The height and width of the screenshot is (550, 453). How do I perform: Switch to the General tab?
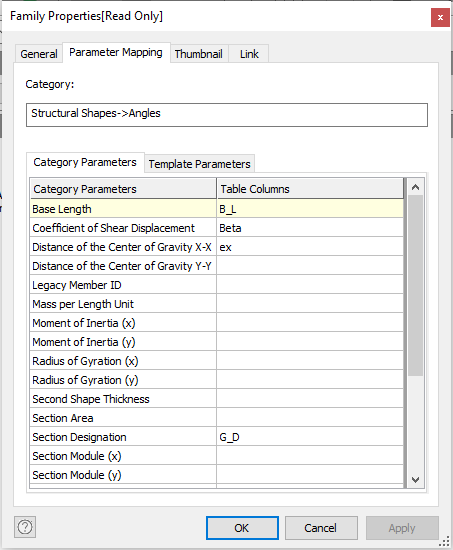point(39,54)
